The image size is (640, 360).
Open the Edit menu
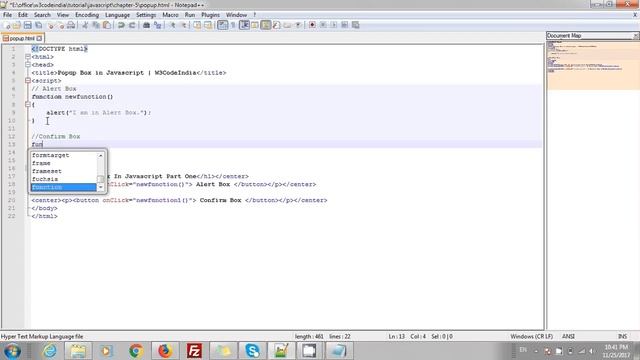coord(23,15)
